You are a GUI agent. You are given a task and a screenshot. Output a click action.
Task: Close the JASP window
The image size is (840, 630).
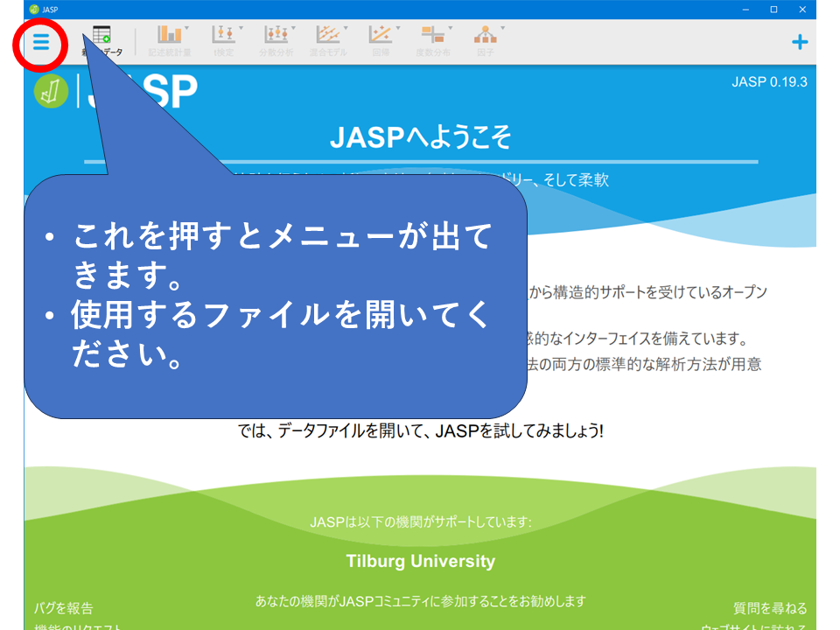[x=802, y=9]
